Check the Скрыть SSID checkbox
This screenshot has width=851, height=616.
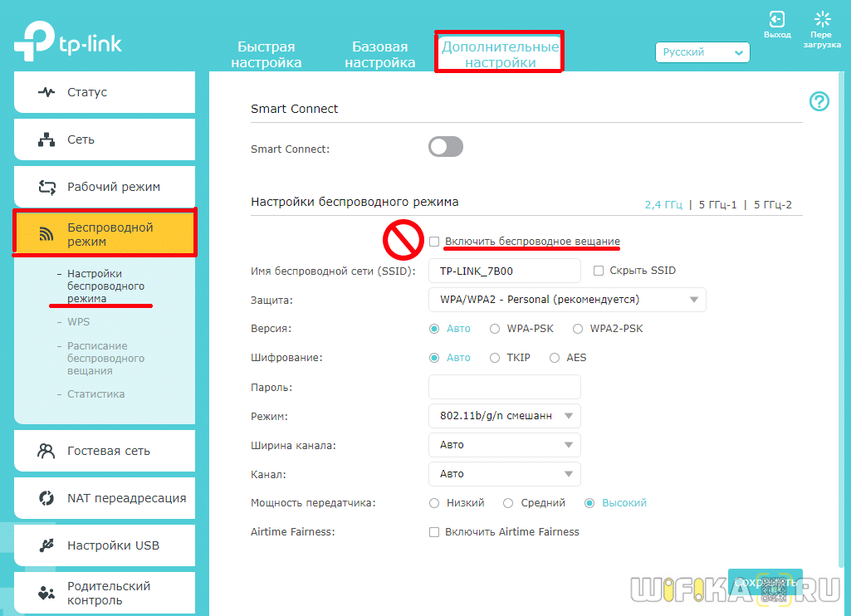[599, 271]
